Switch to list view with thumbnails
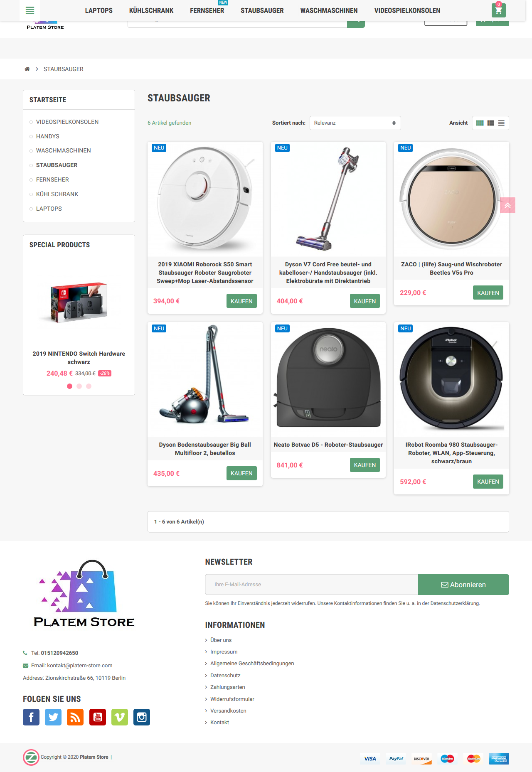The height and width of the screenshot is (772, 532). tap(490, 123)
